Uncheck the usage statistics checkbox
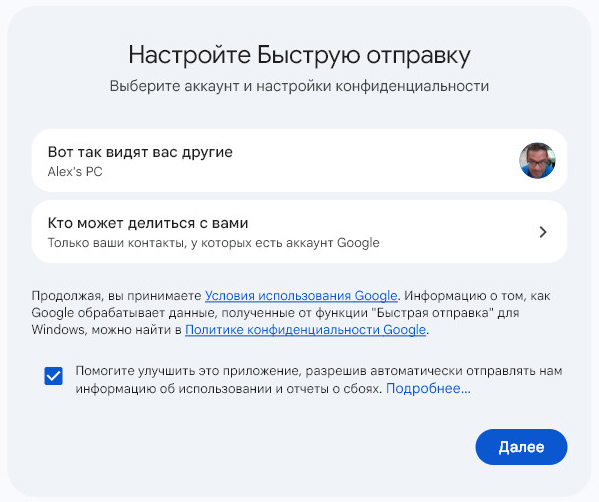The image size is (599, 502). [53, 376]
